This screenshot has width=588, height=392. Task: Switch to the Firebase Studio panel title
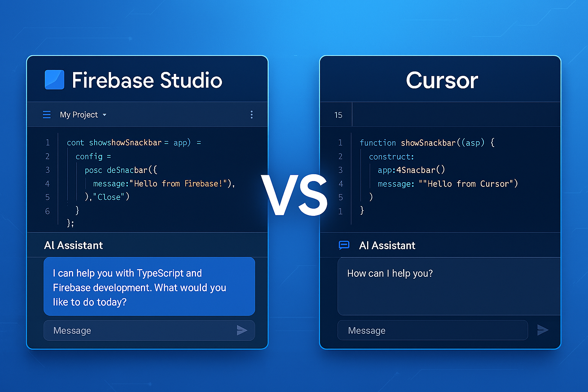pos(147,80)
